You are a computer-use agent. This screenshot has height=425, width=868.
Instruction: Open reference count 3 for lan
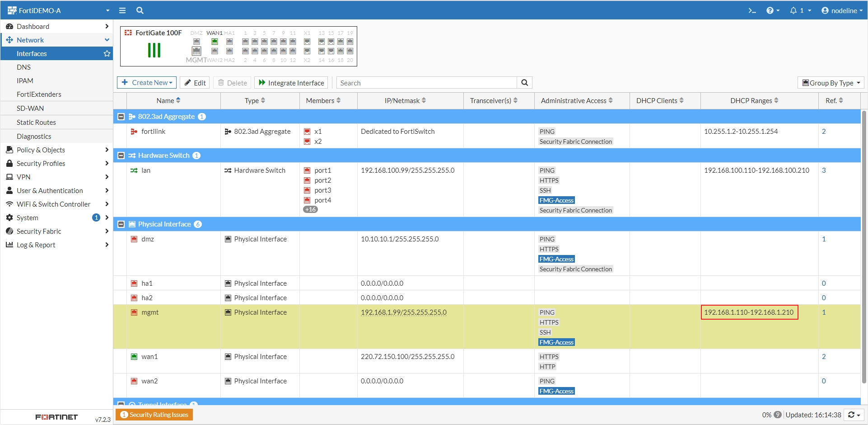pos(824,170)
